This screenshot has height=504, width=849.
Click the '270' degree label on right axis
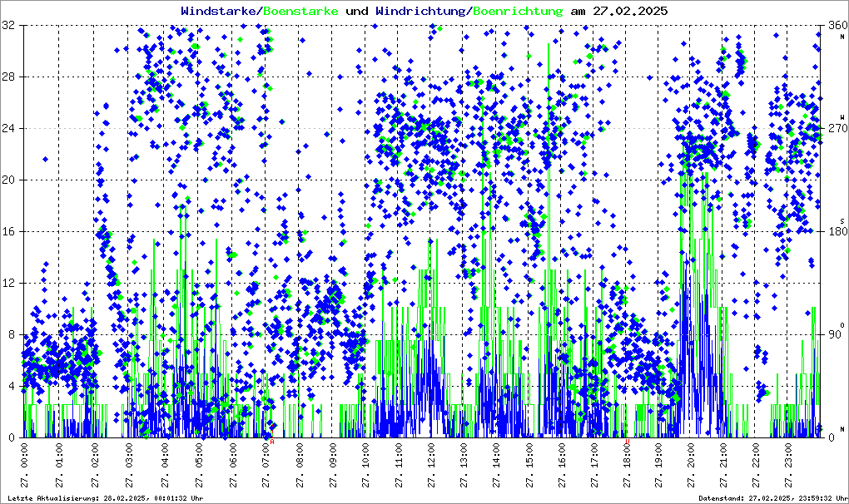coord(835,129)
